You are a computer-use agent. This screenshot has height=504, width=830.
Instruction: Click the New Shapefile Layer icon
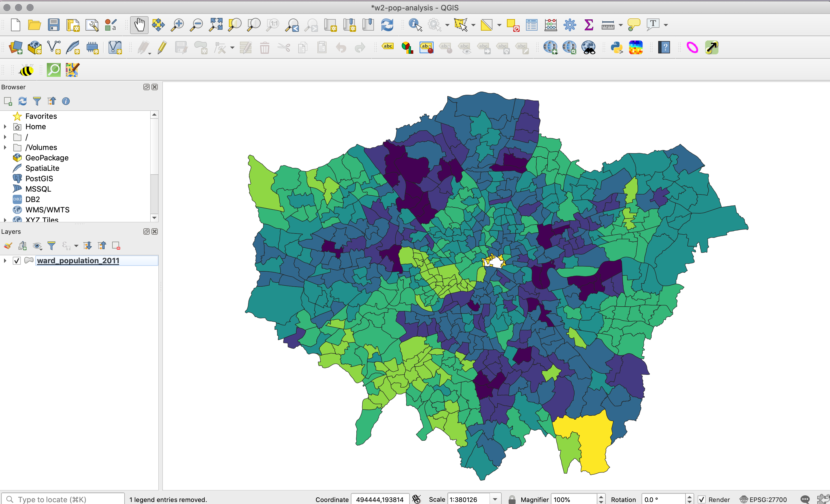click(x=54, y=47)
